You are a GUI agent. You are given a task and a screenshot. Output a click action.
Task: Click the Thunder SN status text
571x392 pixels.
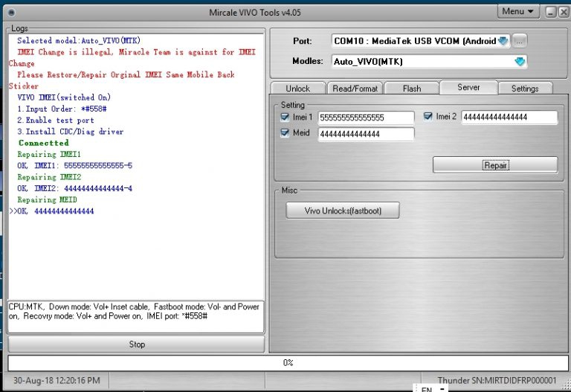(497, 381)
